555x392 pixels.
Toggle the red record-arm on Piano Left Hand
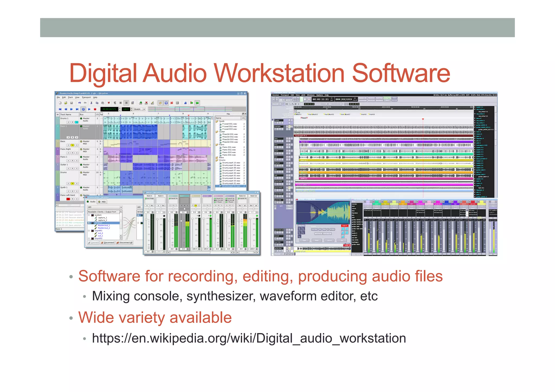68,199
